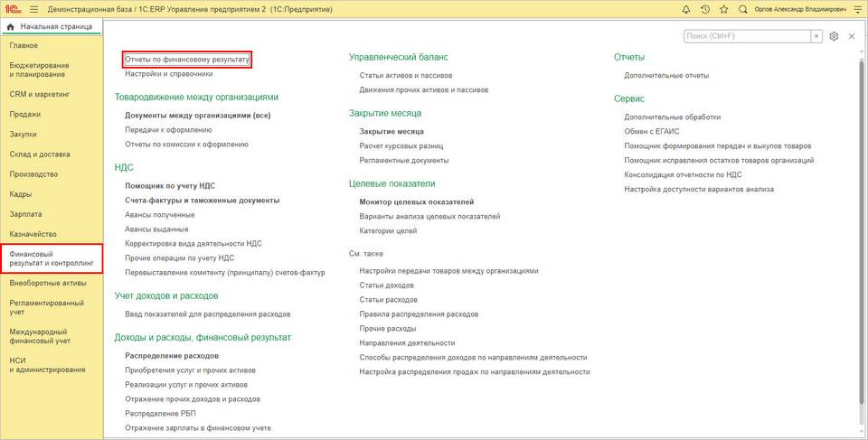Open Прочие операции по учету НДС
Screen dimensions: 868x440
(x=180, y=257)
